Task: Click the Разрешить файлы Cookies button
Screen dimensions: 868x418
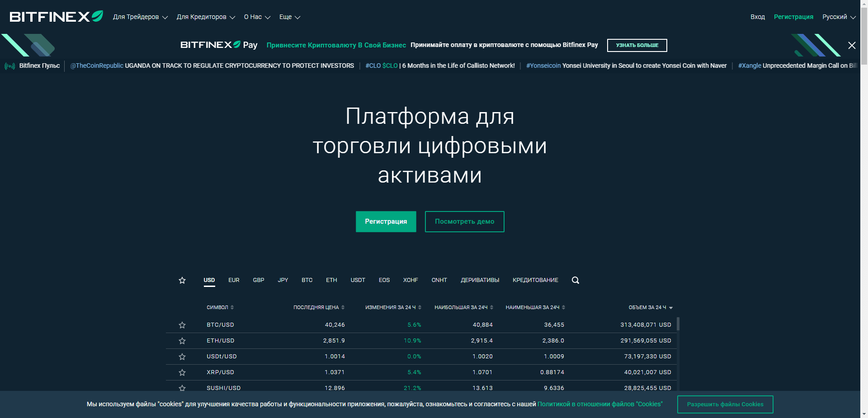Action: (725, 404)
